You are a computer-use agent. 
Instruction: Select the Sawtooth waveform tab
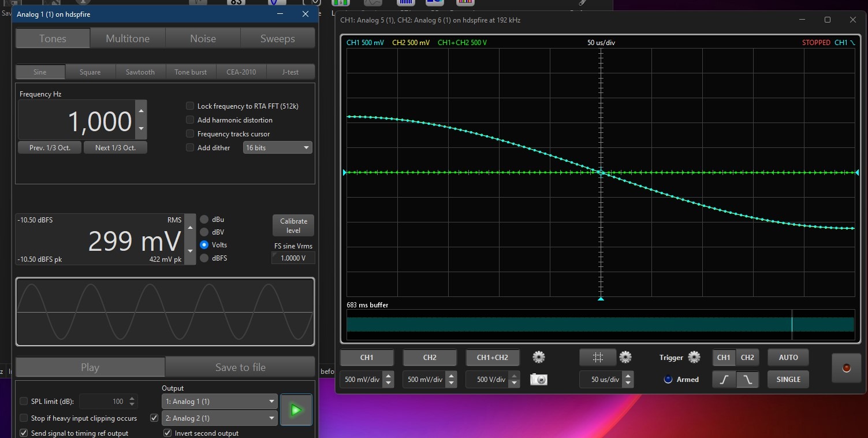pos(140,72)
